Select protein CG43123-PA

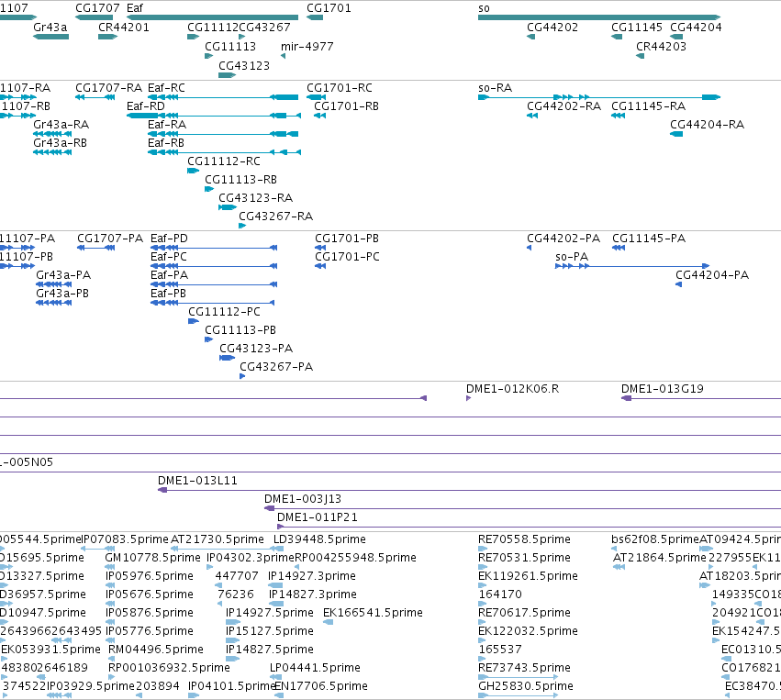tap(256, 349)
